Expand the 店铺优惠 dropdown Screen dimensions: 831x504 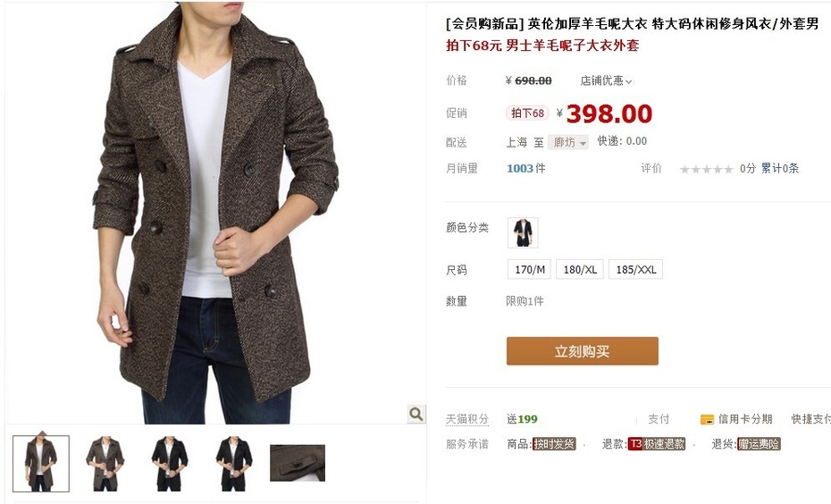pyautogui.click(x=607, y=80)
